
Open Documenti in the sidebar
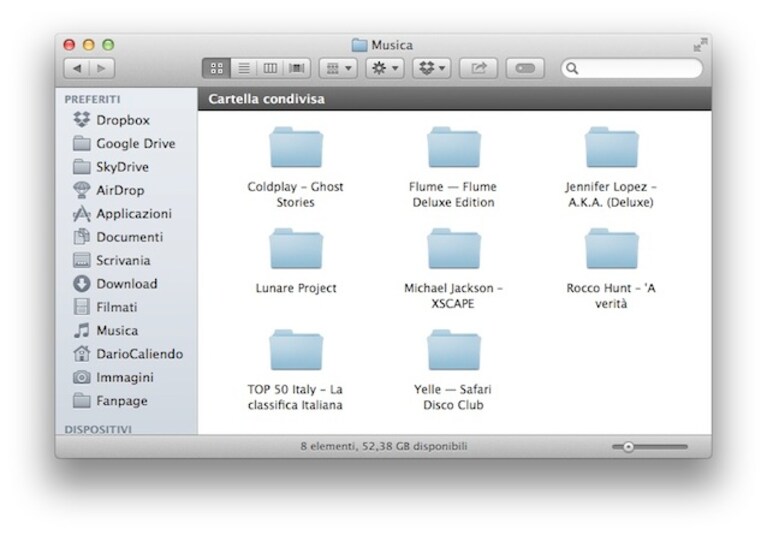(x=126, y=237)
